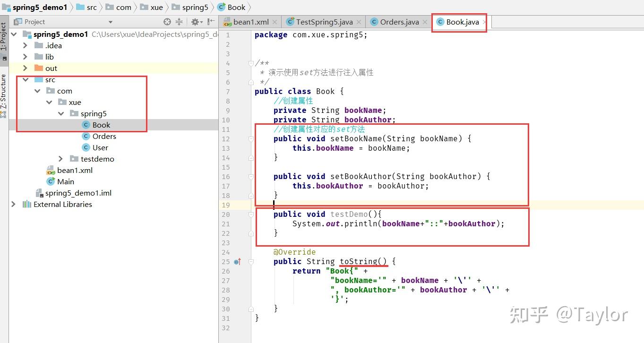Screen dimensions: 644x343
Task: Fold the setBookAuthor method in gutter
Action: [252, 177]
